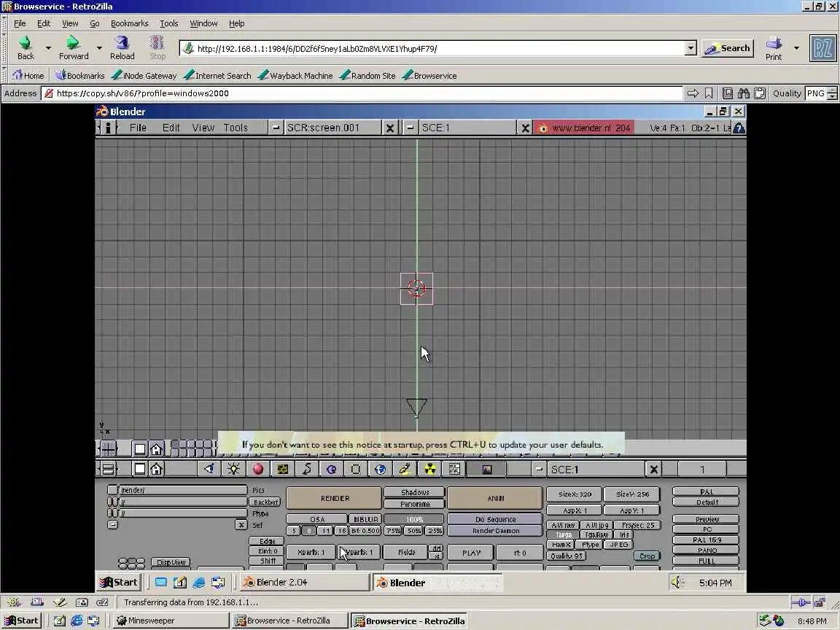Open the RetroZilla URL history dropdown
840x630 pixels.
coord(691,48)
